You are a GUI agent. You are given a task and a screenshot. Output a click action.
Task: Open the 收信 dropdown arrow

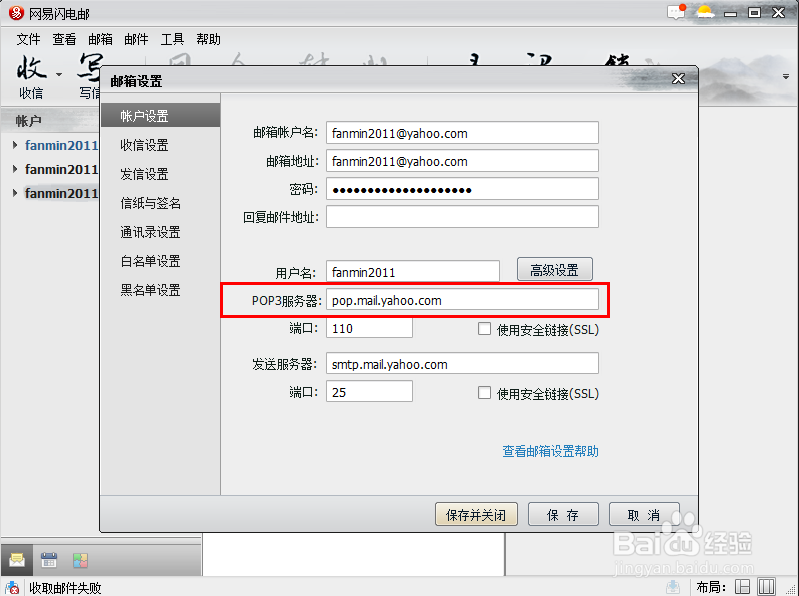click(59, 74)
